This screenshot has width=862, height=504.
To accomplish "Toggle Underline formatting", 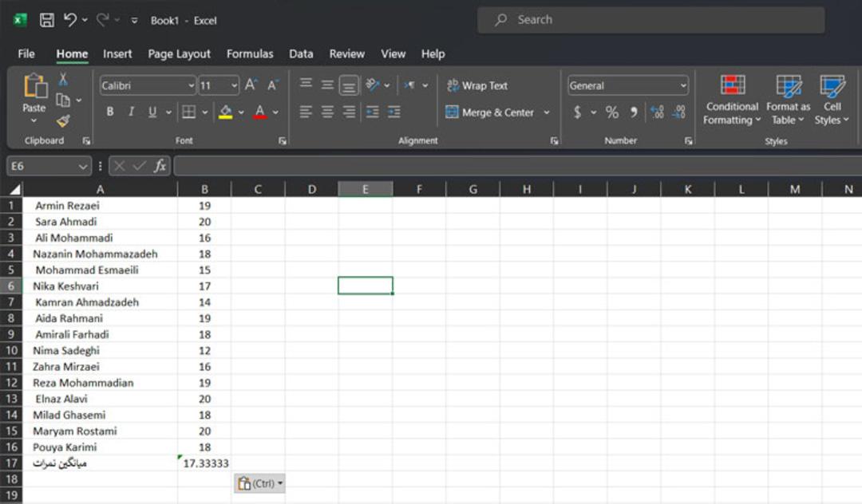I will tap(152, 112).
